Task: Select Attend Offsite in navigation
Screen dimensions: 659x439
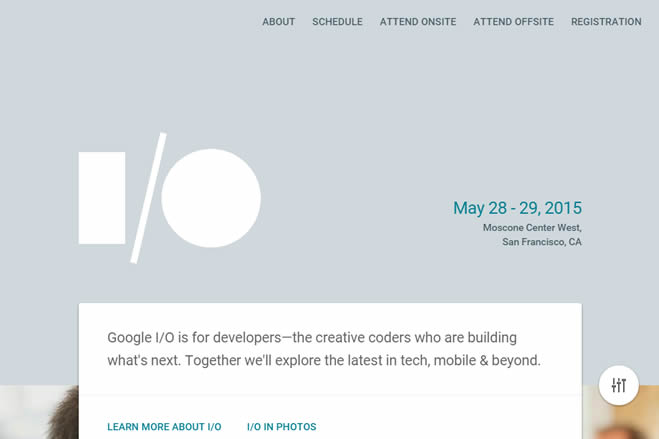Action: coord(514,22)
